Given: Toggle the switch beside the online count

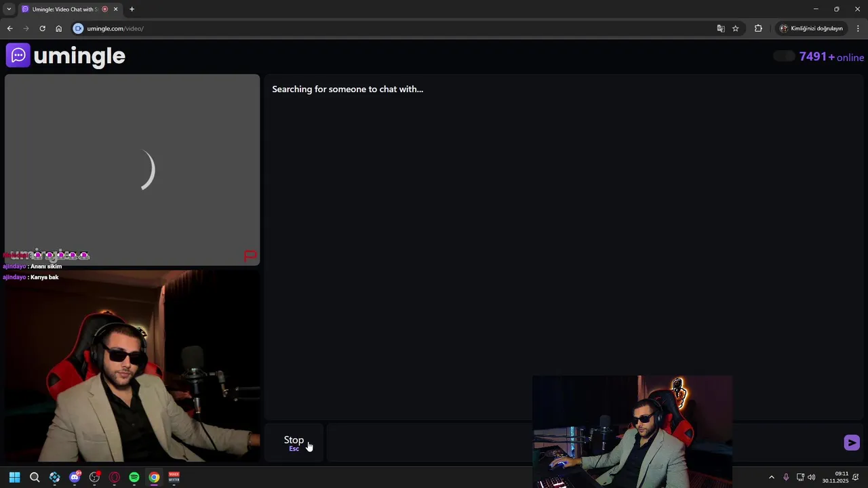Looking at the screenshot, I should coord(784,56).
